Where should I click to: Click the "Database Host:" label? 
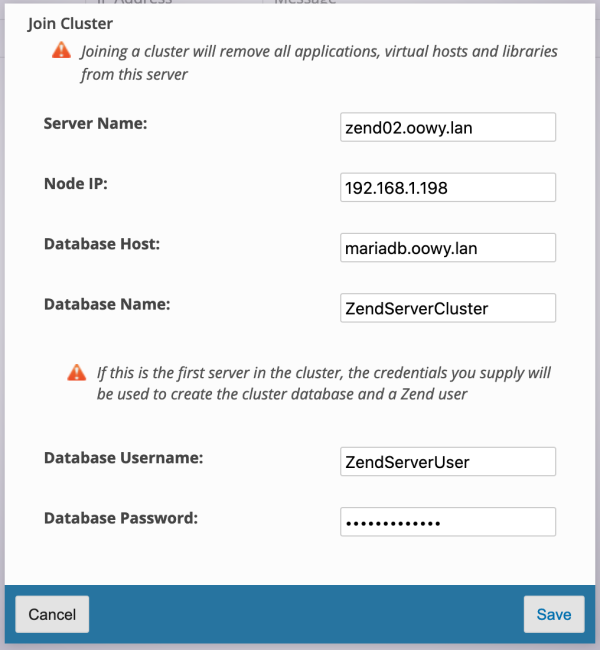pos(102,244)
